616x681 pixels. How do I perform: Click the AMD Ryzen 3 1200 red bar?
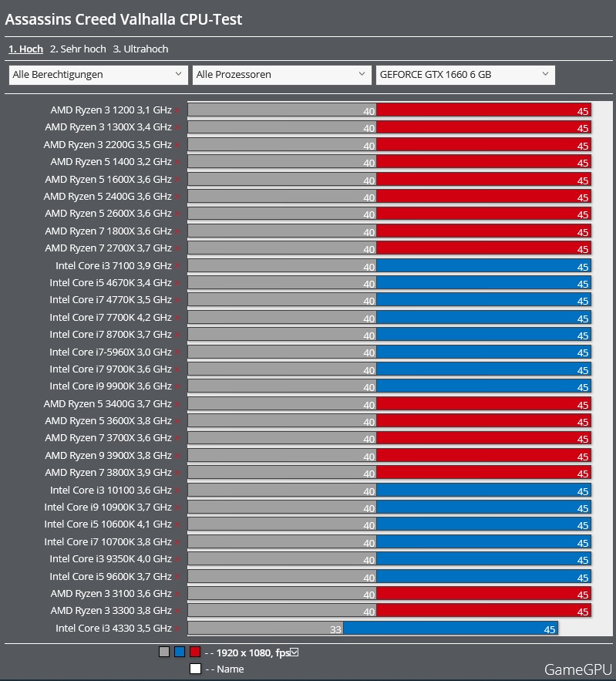point(483,110)
